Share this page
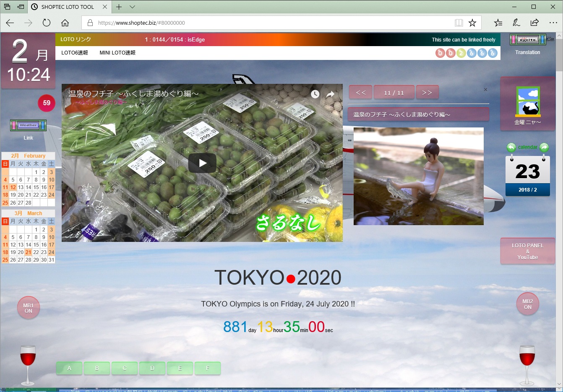This screenshot has width=563, height=392. (534, 23)
